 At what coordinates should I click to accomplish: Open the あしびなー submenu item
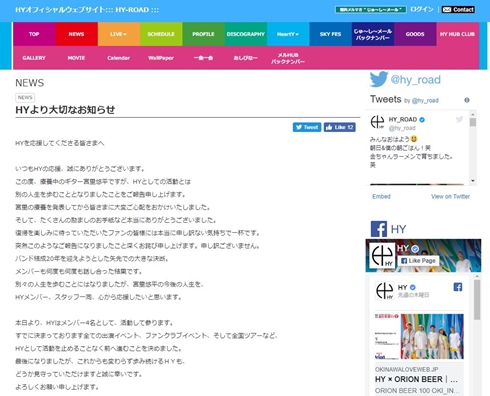click(246, 58)
